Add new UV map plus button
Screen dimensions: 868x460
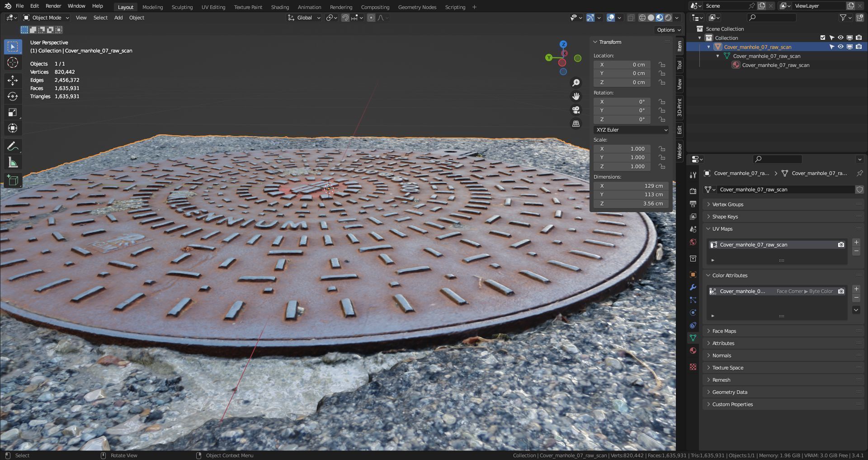856,242
